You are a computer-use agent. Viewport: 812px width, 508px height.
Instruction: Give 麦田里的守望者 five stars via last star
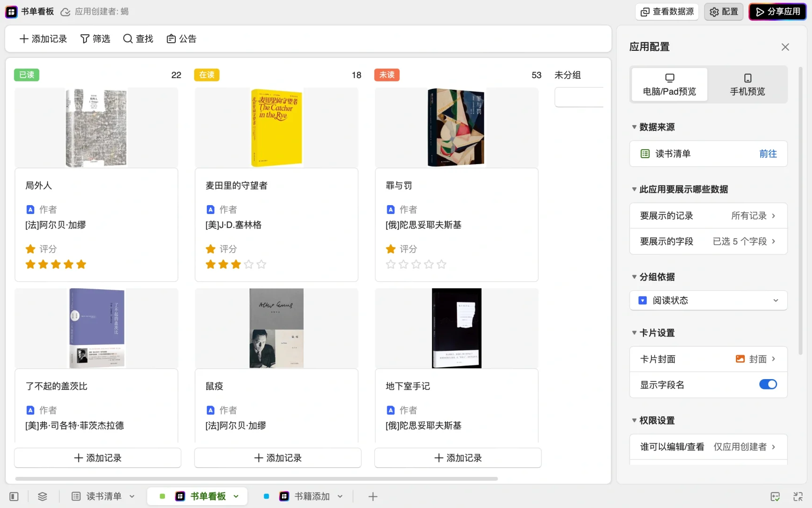coord(261,264)
